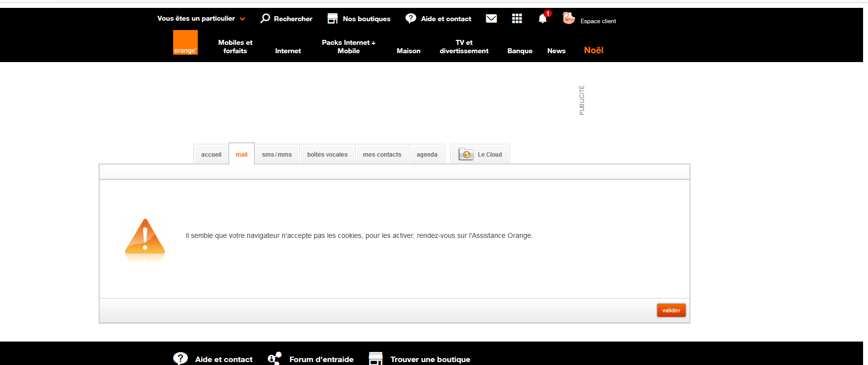Click the header Aide et contact link
This screenshot has height=365, width=868.
(x=446, y=19)
